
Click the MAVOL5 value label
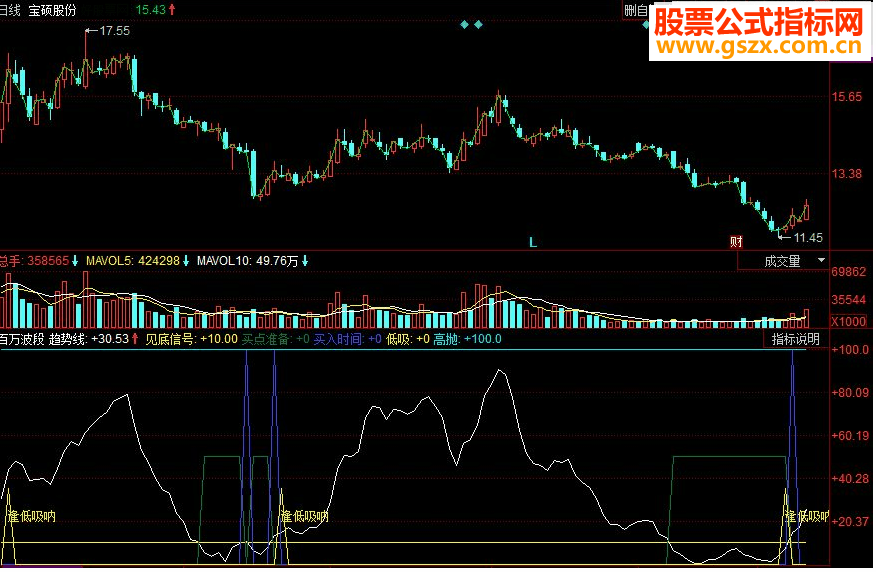click(x=132, y=261)
